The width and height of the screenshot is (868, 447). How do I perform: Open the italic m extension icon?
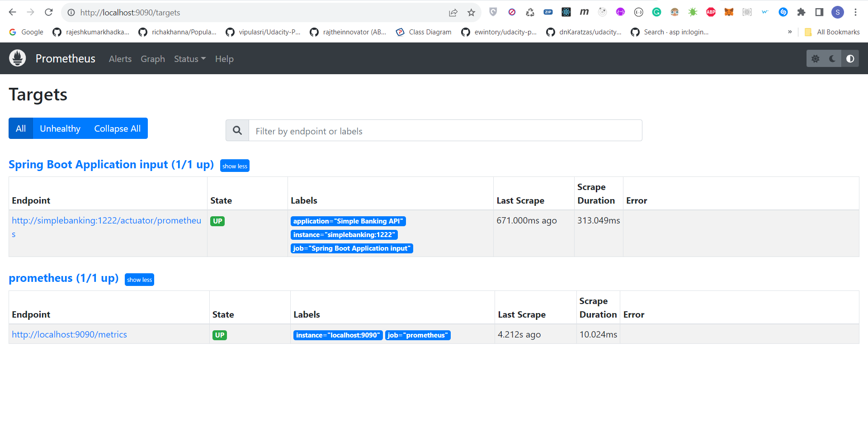click(584, 12)
